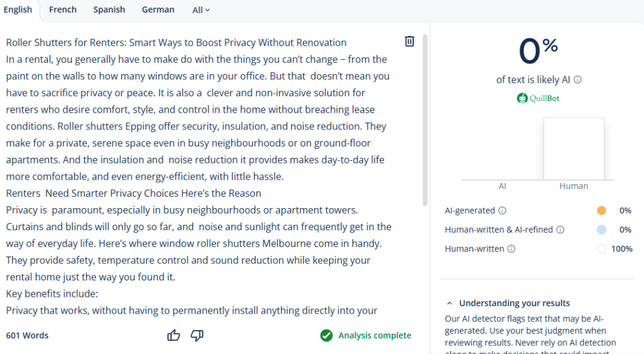Switch to the English language tab
644x354 pixels.
(x=18, y=9)
